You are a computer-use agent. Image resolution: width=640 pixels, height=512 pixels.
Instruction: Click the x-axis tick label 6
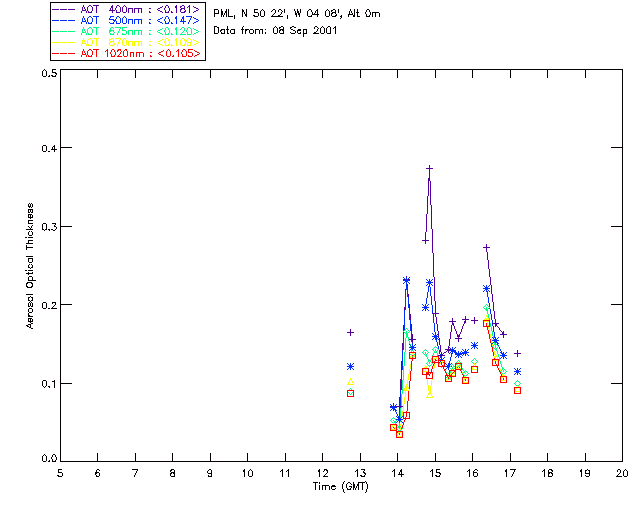(98, 473)
